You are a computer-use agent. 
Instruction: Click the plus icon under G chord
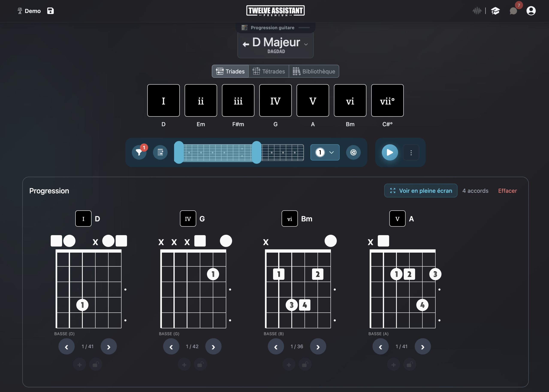184,365
